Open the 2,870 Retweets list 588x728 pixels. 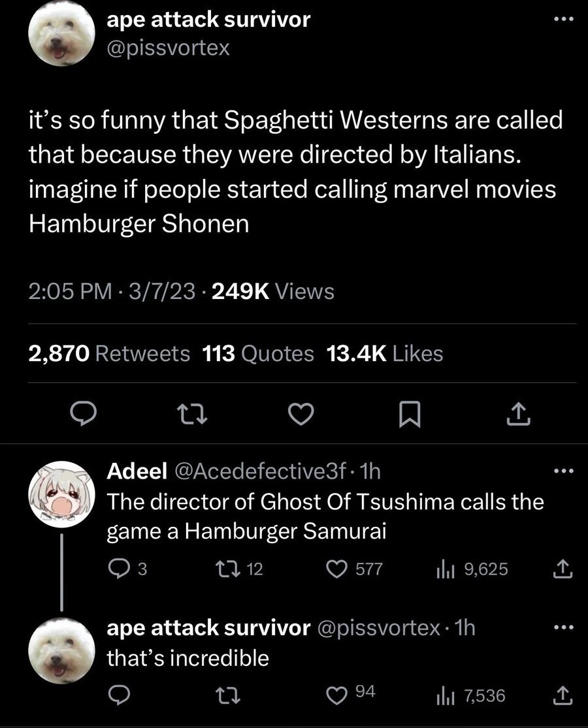(x=109, y=353)
